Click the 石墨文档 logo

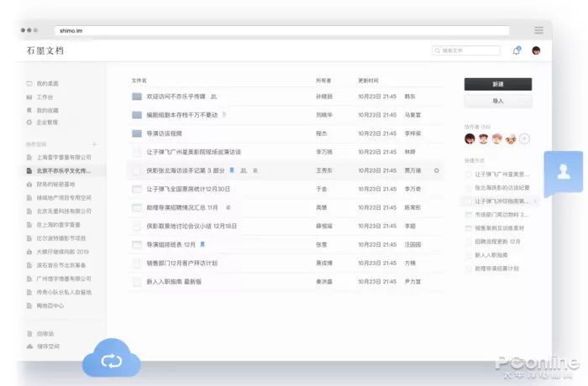(x=45, y=50)
